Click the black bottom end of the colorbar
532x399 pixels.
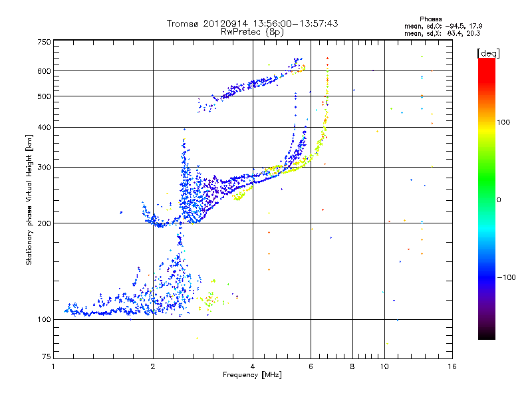[x=487, y=334]
